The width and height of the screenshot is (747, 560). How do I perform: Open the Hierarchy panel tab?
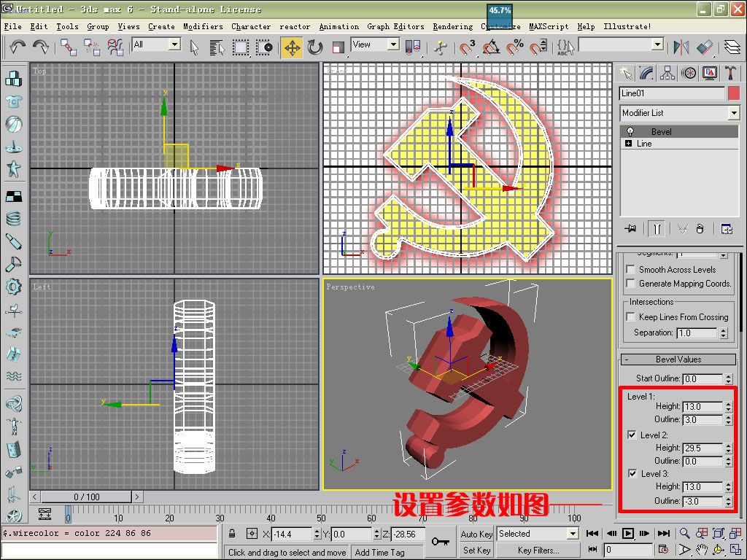667,73
